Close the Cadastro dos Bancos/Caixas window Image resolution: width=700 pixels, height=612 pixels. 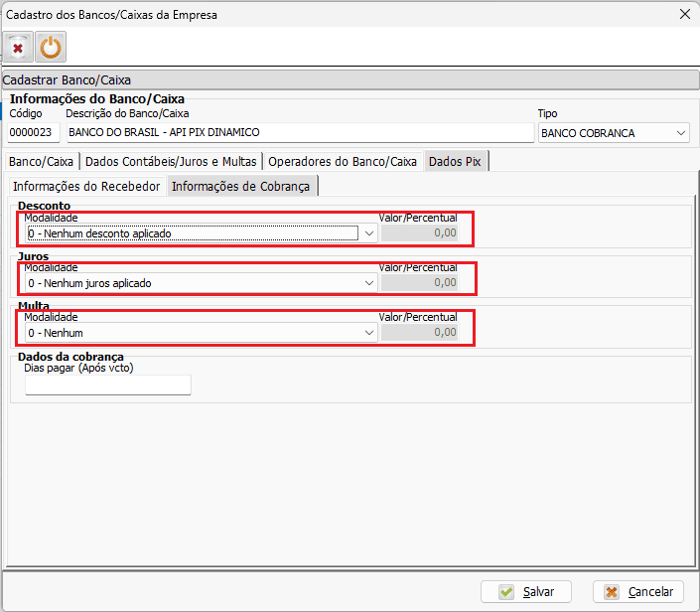(x=685, y=14)
